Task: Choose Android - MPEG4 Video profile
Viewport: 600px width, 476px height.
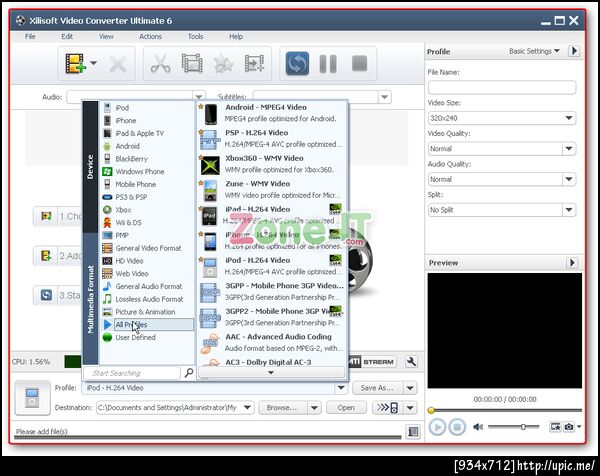Action: (272, 113)
